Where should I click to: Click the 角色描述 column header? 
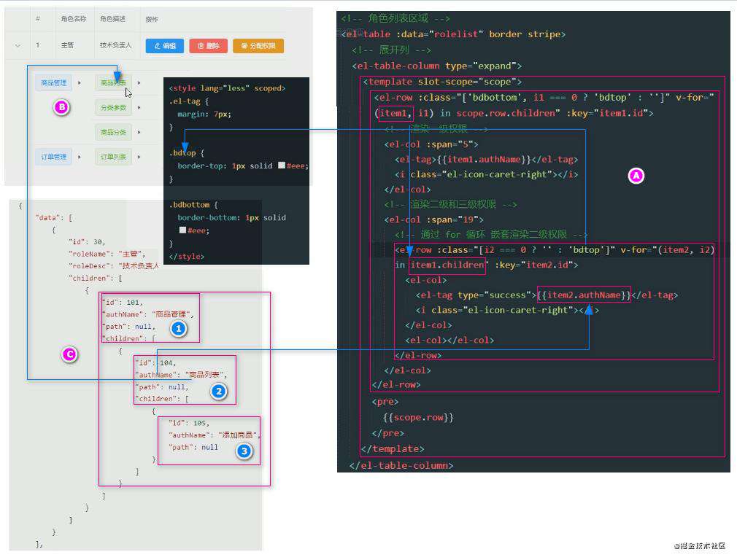tap(113, 19)
